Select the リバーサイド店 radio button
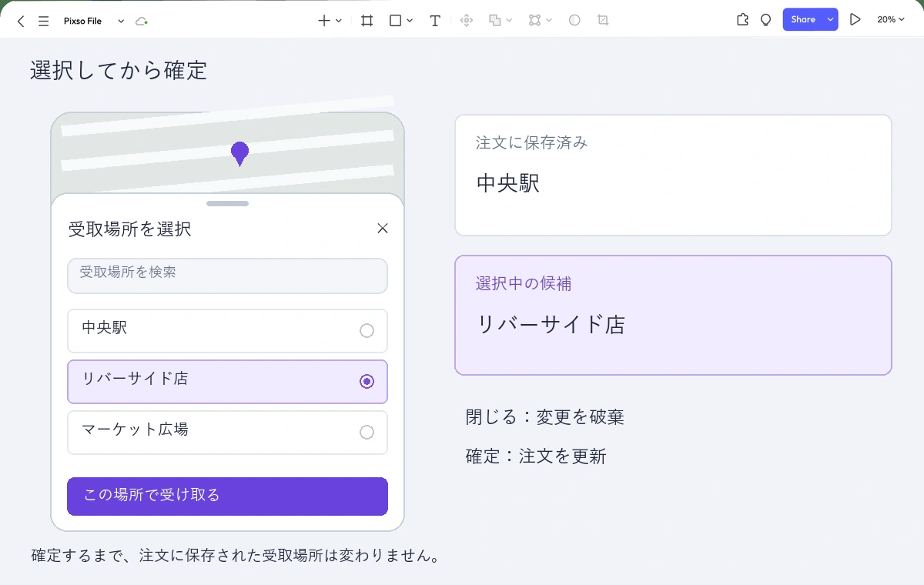This screenshot has height=585, width=924. [367, 382]
